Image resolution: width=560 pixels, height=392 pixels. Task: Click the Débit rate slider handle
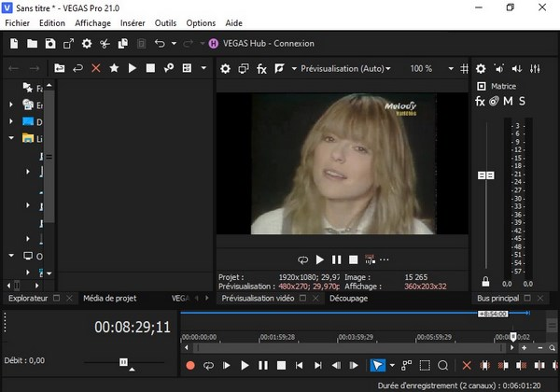point(122,361)
